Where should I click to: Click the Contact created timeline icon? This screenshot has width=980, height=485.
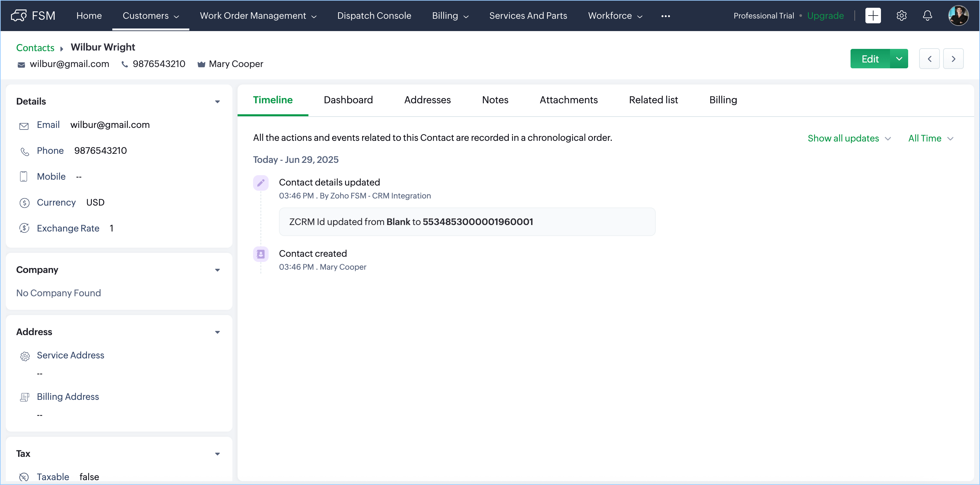261,254
